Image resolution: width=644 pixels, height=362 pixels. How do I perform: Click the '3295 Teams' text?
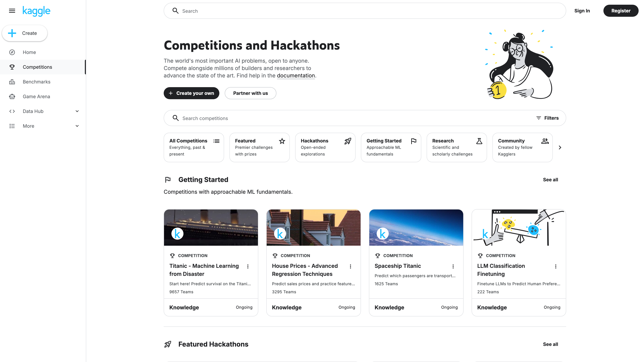284,292
